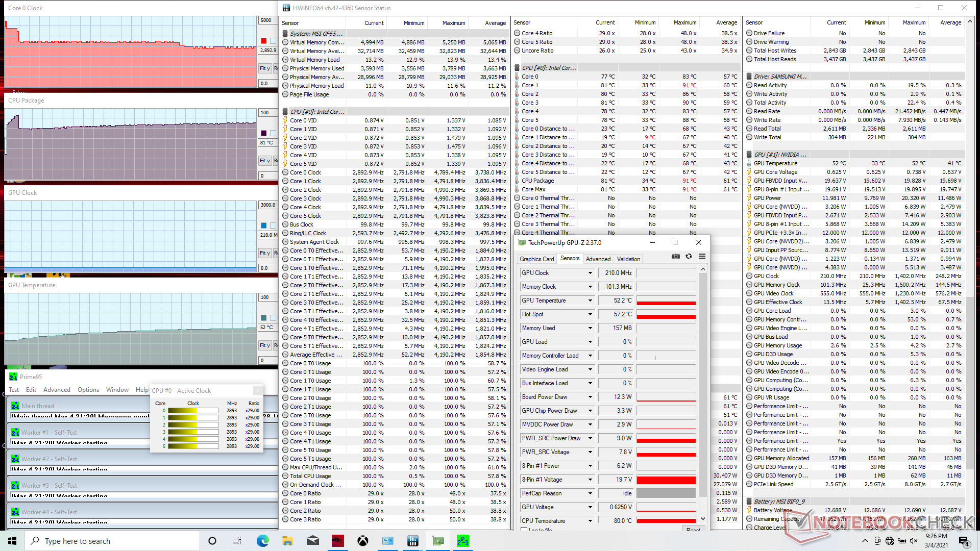Open Microsoft Edge from the taskbar

point(262,541)
